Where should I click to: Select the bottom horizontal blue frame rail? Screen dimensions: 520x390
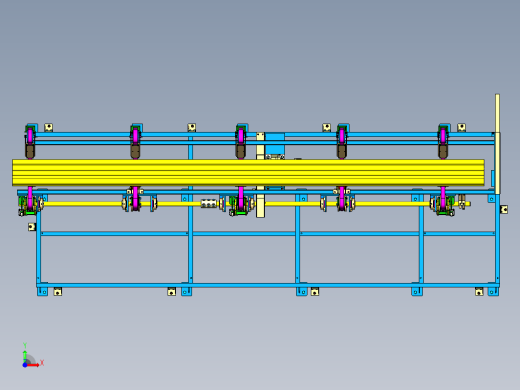(x=268, y=285)
